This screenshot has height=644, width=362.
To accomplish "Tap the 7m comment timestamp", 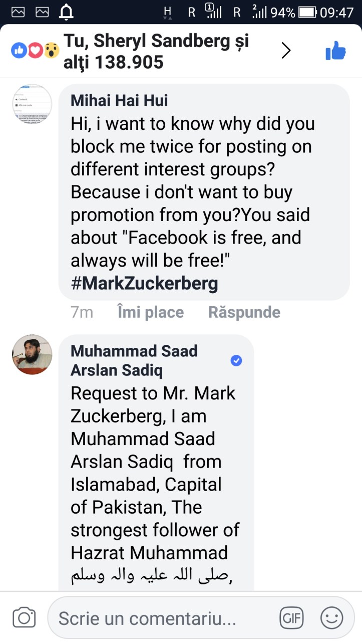I will click(83, 312).
